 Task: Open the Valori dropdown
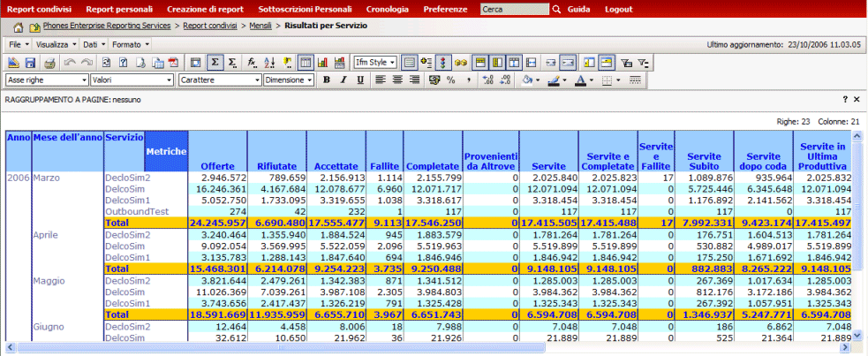click(132, 80)
